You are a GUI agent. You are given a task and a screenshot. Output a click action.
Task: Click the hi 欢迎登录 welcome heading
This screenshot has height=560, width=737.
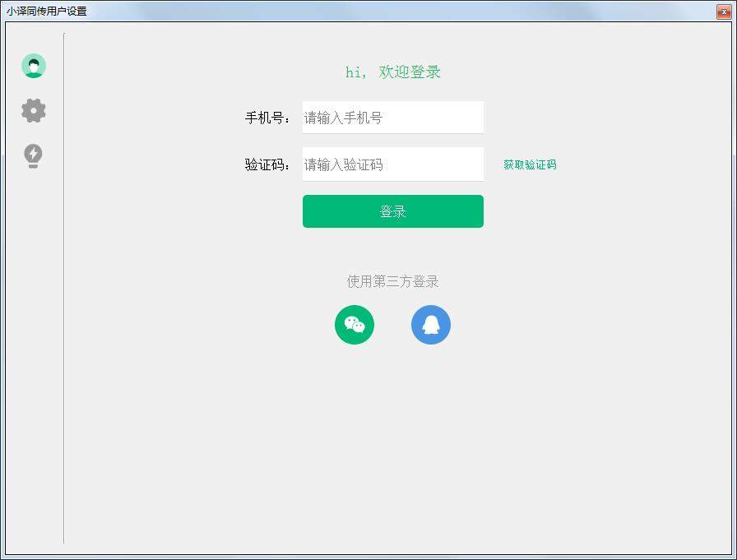pos(392,72)
